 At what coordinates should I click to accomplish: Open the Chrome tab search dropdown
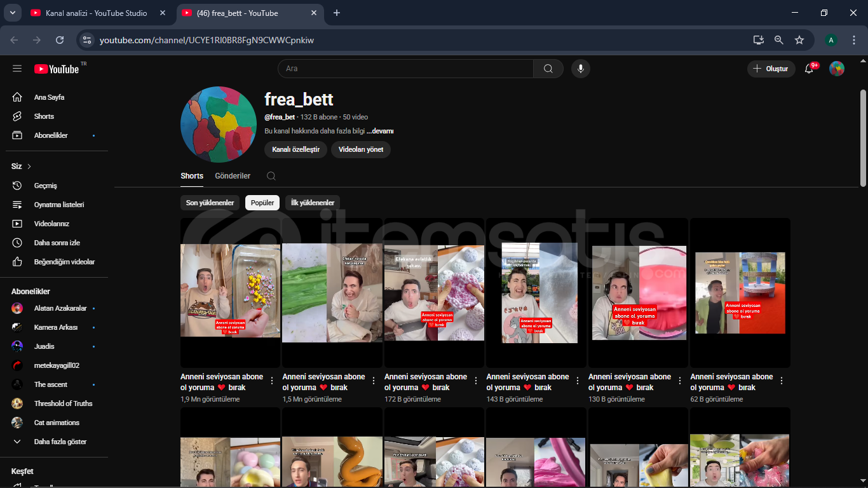tap(12, 13)
